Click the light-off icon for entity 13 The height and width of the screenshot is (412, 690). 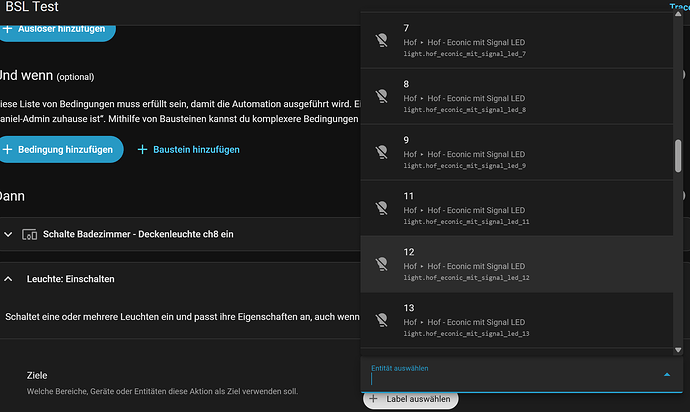point(382,320)
